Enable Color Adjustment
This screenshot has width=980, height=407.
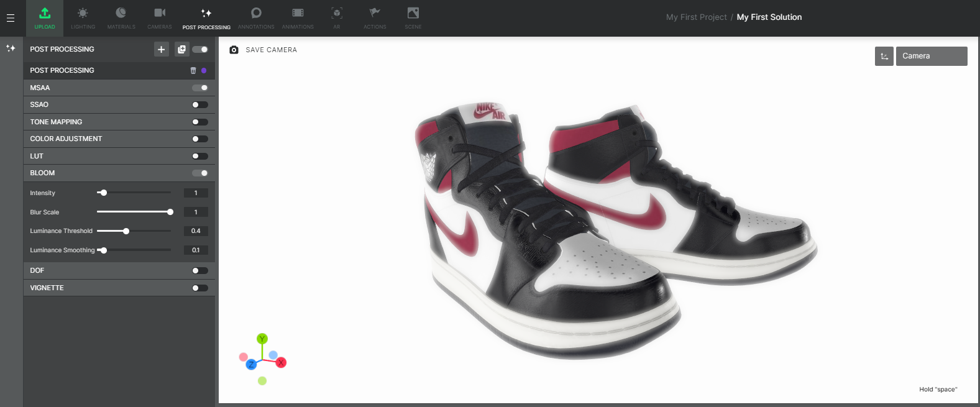[200, 139]
